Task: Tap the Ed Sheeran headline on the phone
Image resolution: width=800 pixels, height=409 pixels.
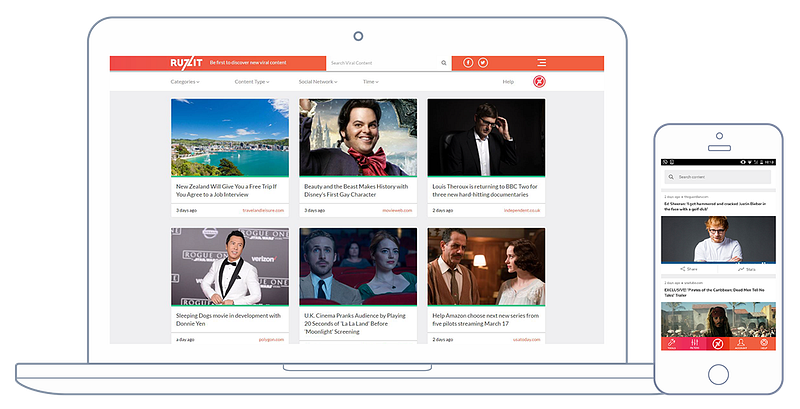Action: 715,206
